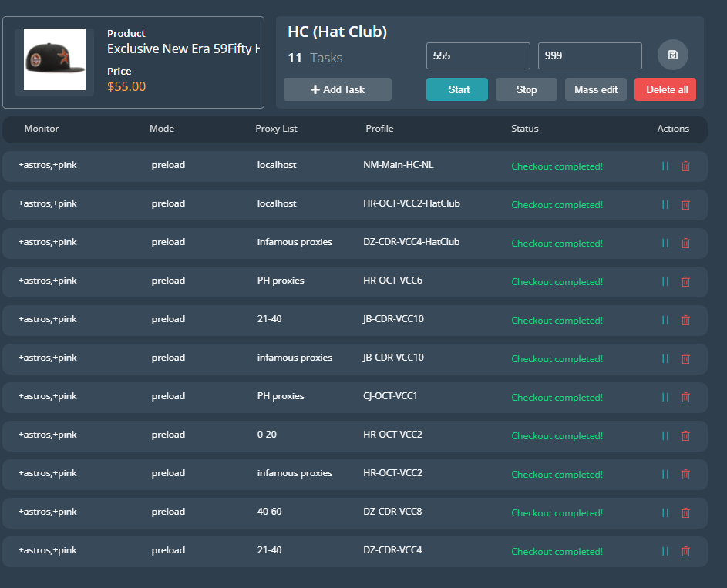Click the 11 Tasks counter
727x588 pixels.
pyautogui.click(x=315, y=58)
